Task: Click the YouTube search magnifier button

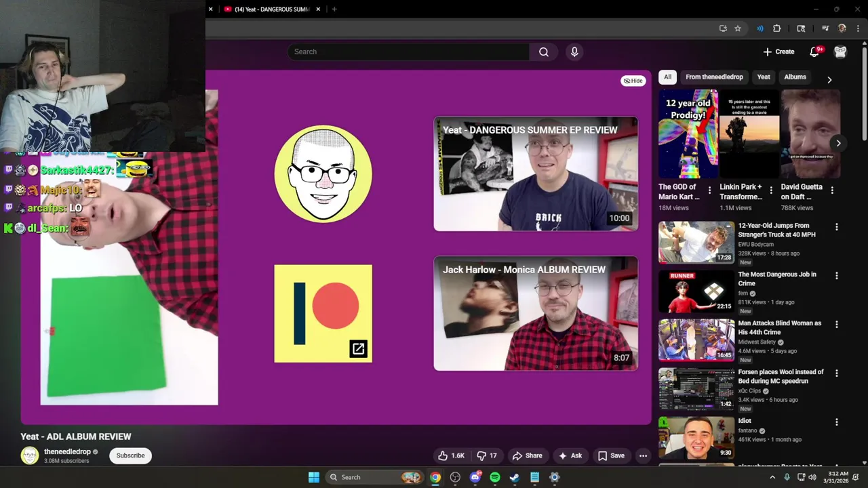Action: (x=544, y=52)
